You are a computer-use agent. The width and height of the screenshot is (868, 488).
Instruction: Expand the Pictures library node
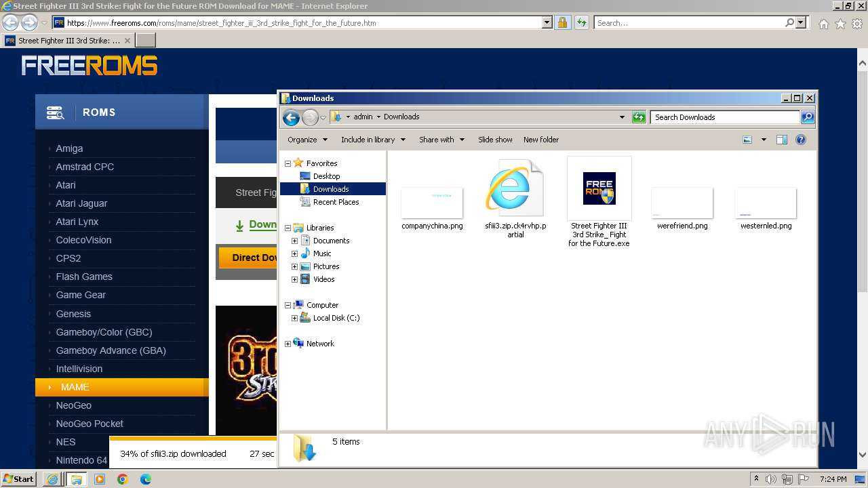click(x=294, y=266)
